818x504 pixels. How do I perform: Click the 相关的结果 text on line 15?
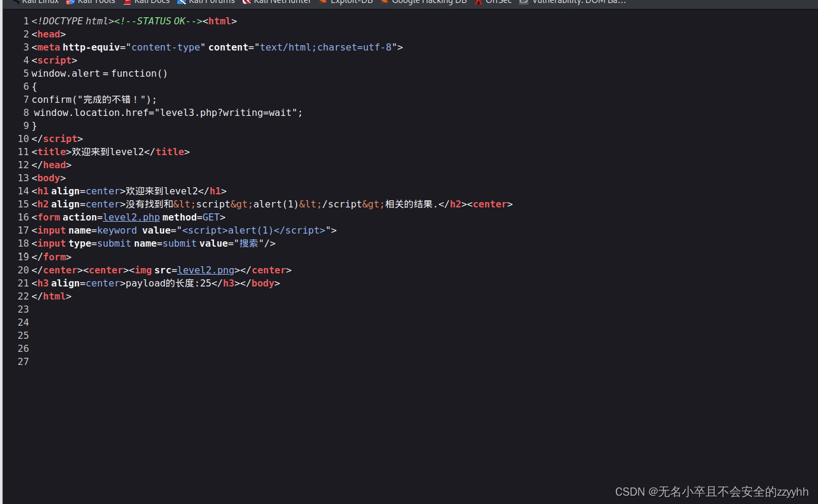coord(409,204)
